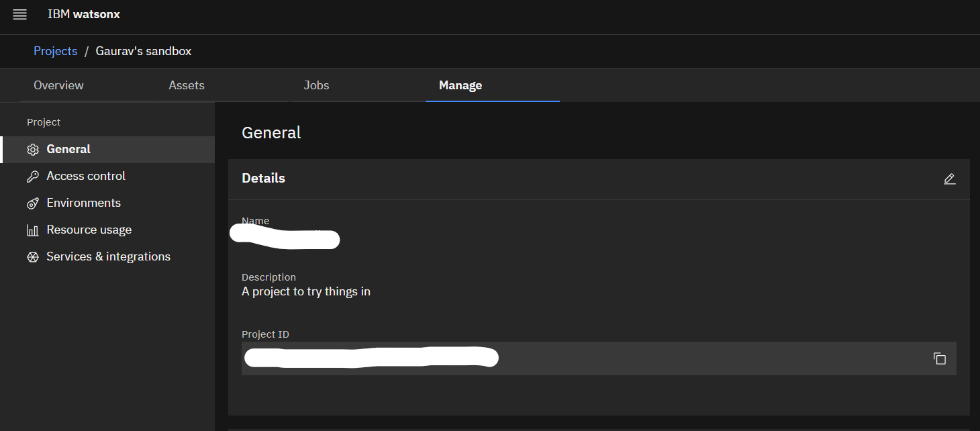Click the Access control key icon
The width and height of the screenshot is (980, 431).
32,177
